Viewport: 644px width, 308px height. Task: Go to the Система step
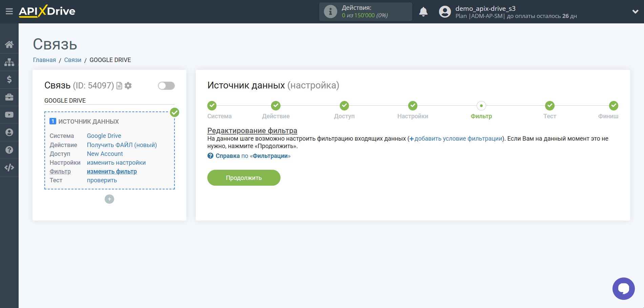(212, 106)
